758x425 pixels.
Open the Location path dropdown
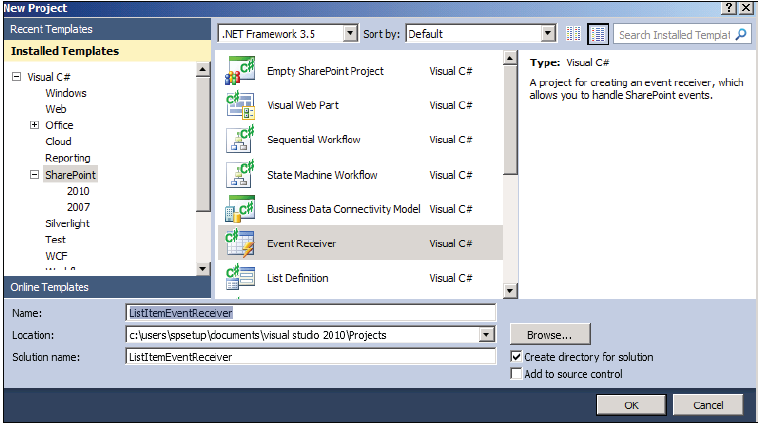487,335
